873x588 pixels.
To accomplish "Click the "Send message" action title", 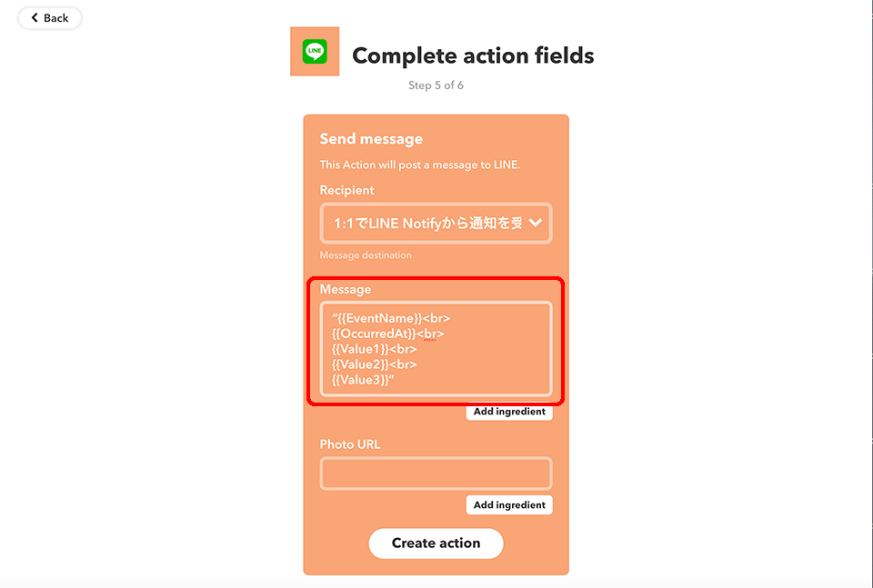I will [x=371, y=139].
